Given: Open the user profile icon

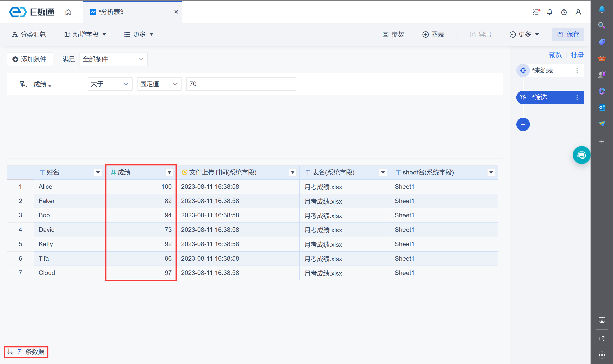Looking at the screenshot, I should click(578, 12).
